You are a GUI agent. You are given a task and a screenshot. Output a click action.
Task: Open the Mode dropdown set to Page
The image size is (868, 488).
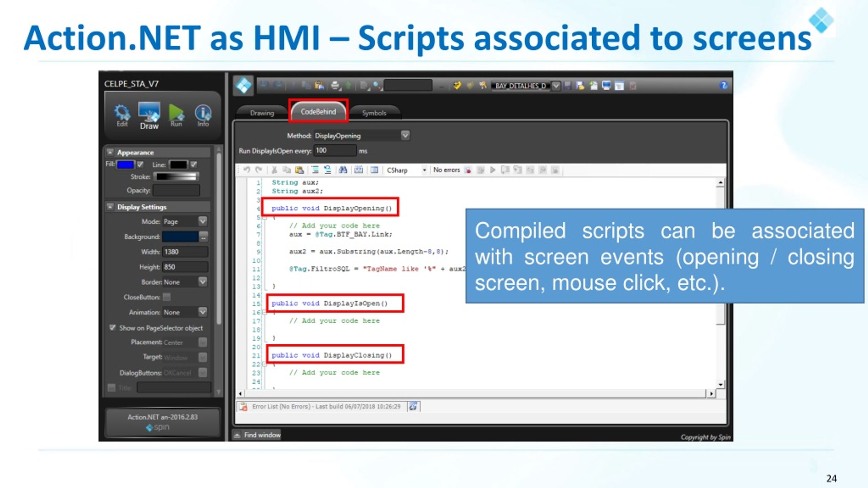[202, 221]
